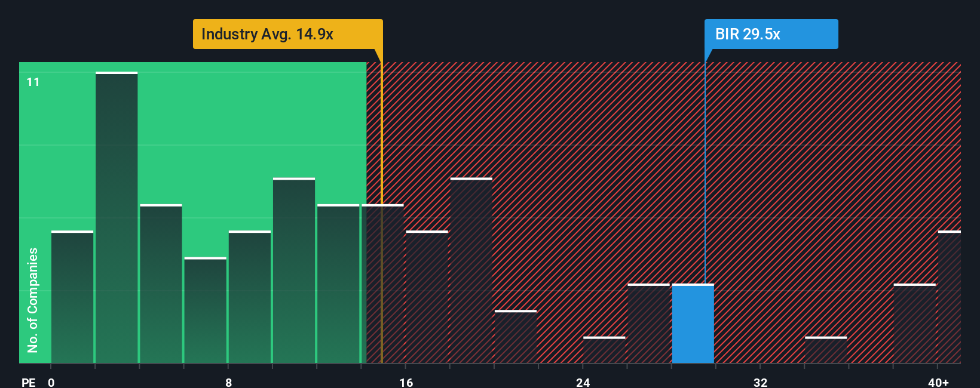Click the tall hatched bar right of PE 16
The width and height of the screenshot is (980, 388).
point(471,270)
